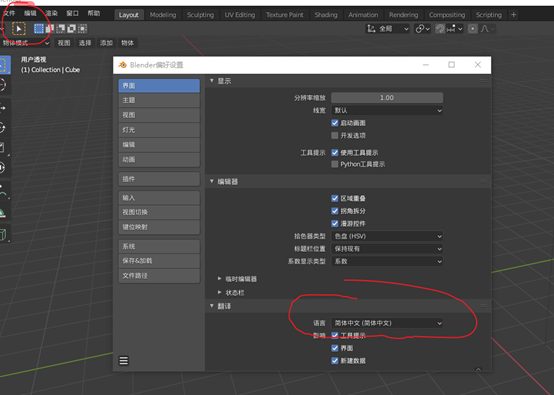Open the 帮助 menu

[94, 13]
